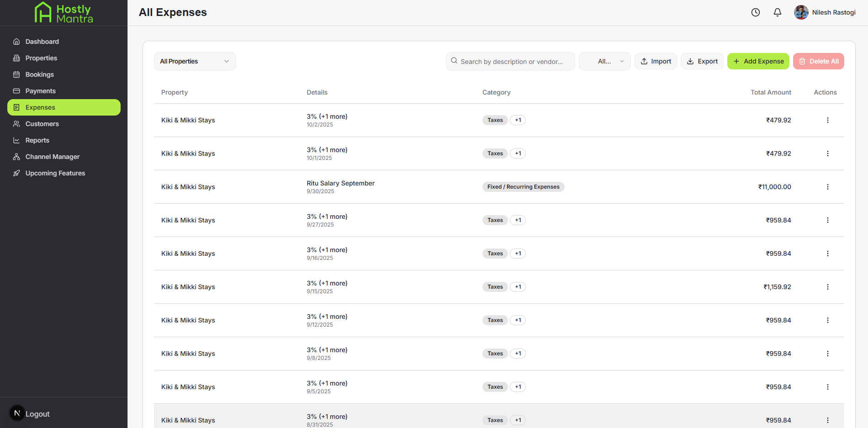Select the Properties sidebar icon

16,58
